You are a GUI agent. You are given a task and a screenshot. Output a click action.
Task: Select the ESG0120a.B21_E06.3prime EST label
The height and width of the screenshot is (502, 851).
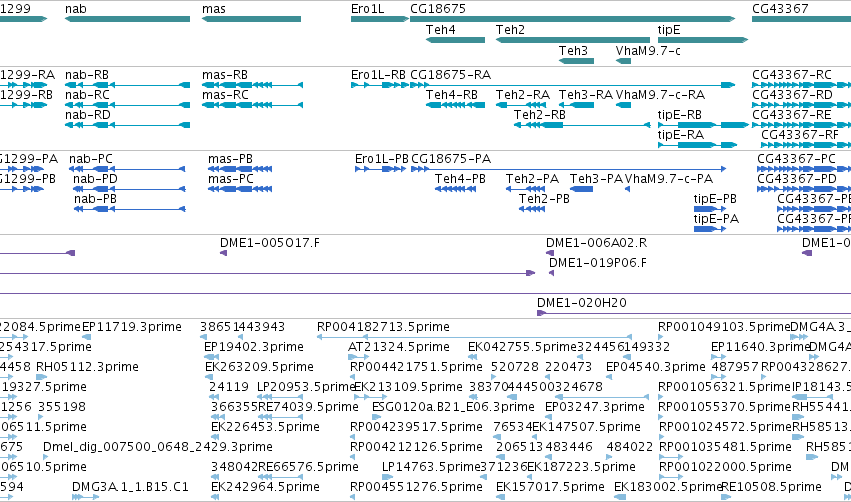[453, 408]
